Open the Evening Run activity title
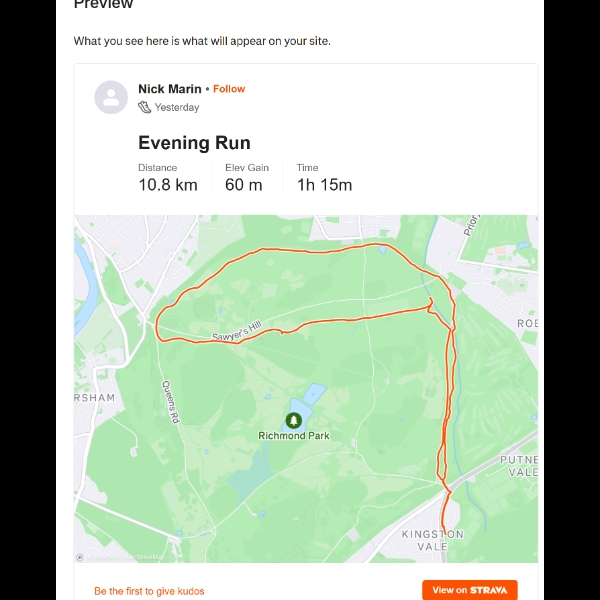 pos(194,143)
